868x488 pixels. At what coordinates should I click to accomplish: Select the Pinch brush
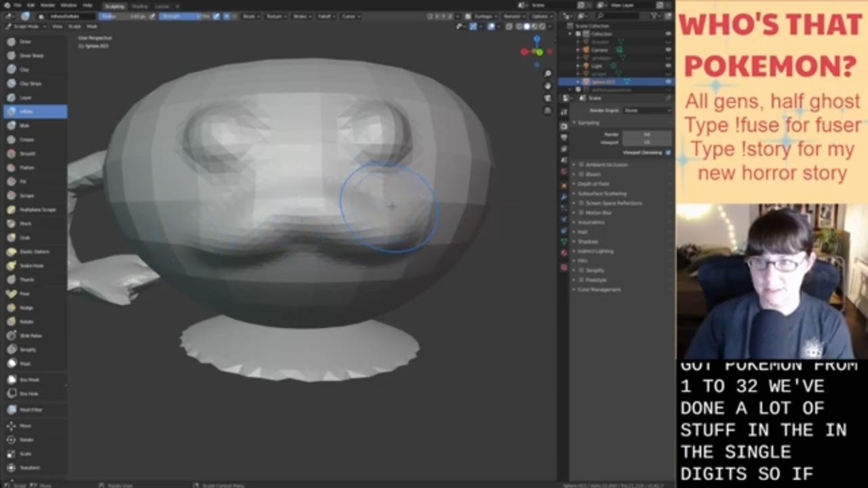tap(34, 224)
